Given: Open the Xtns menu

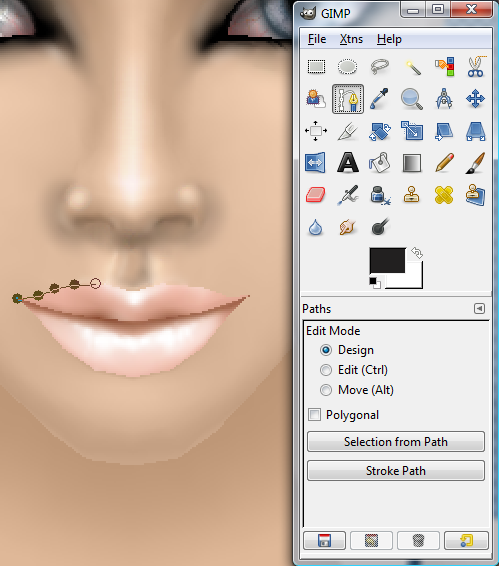Looking at the screenshot, I should tap(351, 39).
